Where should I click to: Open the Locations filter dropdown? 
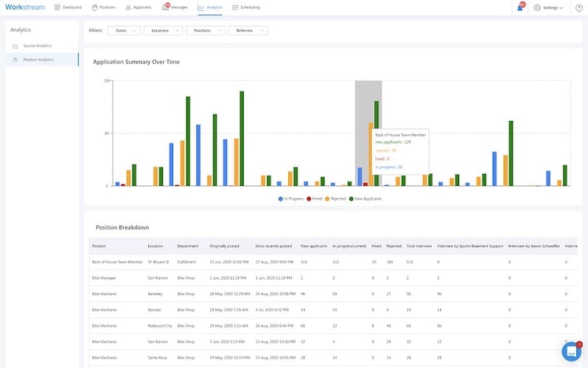coord(163,31)
